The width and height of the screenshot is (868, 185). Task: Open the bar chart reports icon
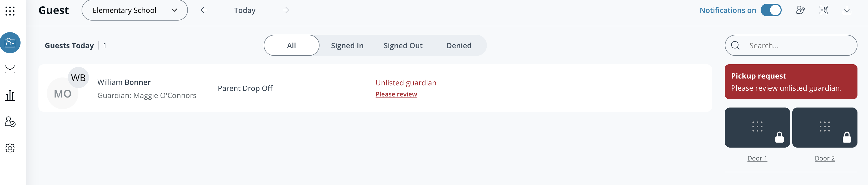tap(10, 96)
